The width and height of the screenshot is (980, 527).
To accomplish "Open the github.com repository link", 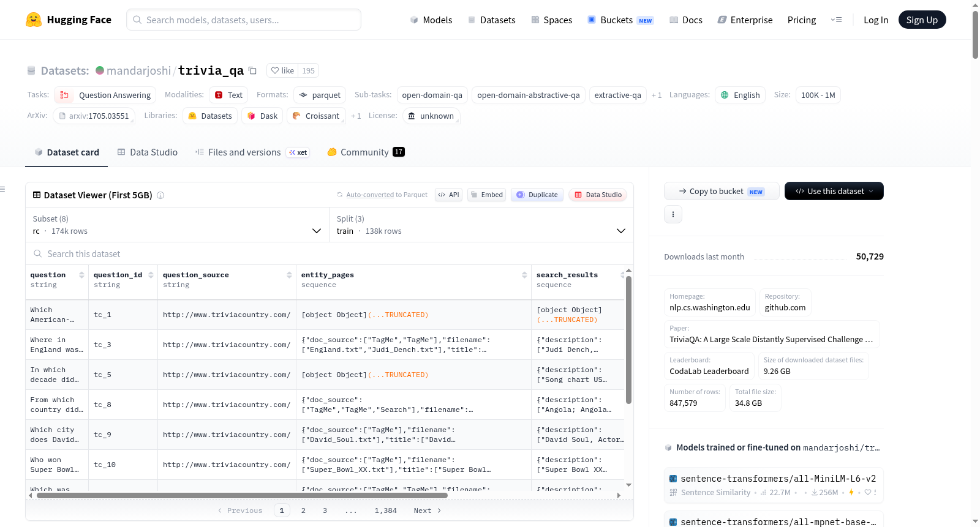I will [785, 302].
